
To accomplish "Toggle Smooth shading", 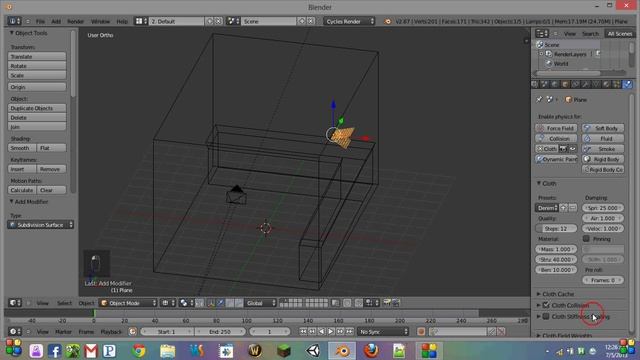I will [x=22, y=148].
